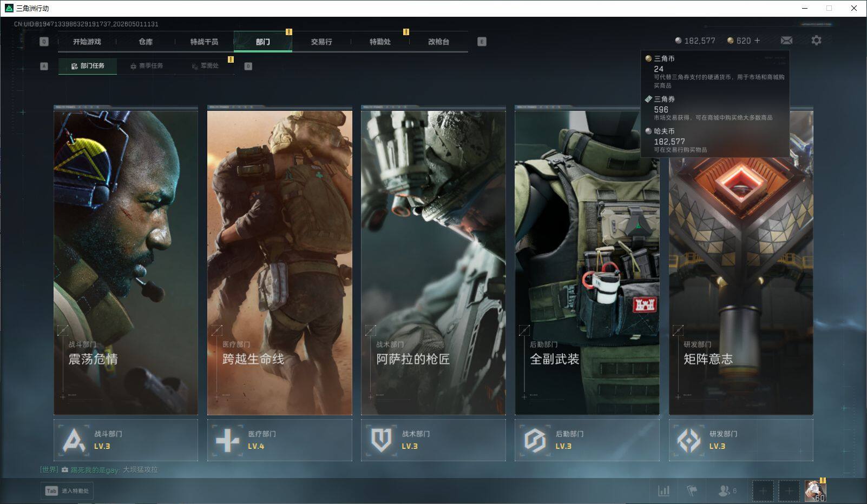Image resolution: width=867 pixels, height=504 pixels.
Task: Click the plus icon beside 620 currency
Action: point(757,41)
